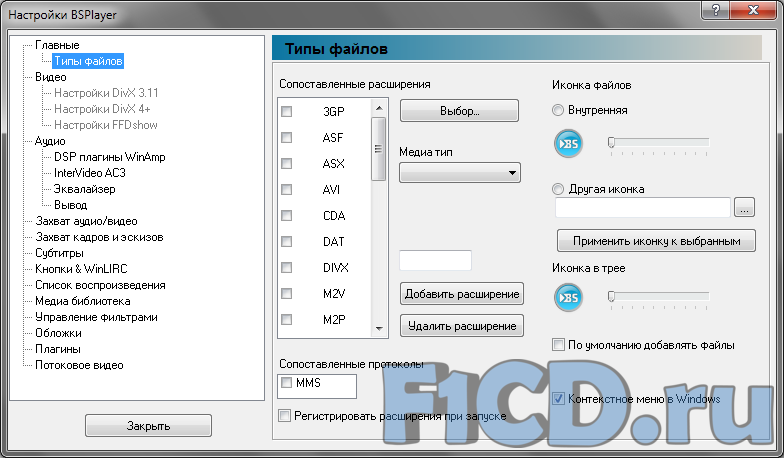
Task: Click Добавить расширение button
Action: [x=462, y=294]
